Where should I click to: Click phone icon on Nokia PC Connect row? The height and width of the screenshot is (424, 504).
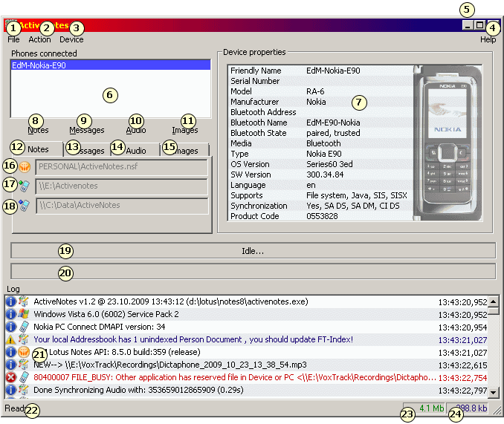tap(24, 327)
